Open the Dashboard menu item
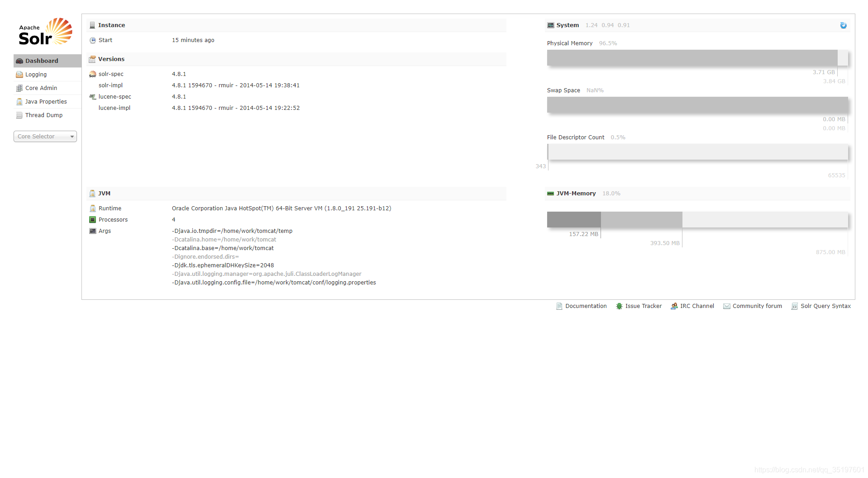This screenshot has width=868, height=478. 48,61
